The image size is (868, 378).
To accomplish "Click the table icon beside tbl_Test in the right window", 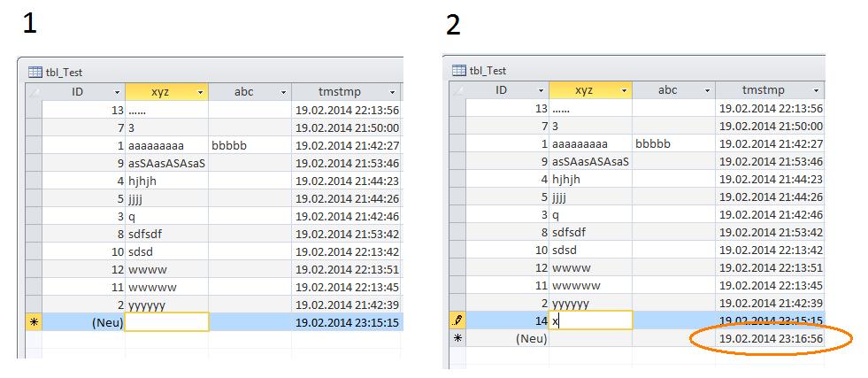I will tap(458, 71).
